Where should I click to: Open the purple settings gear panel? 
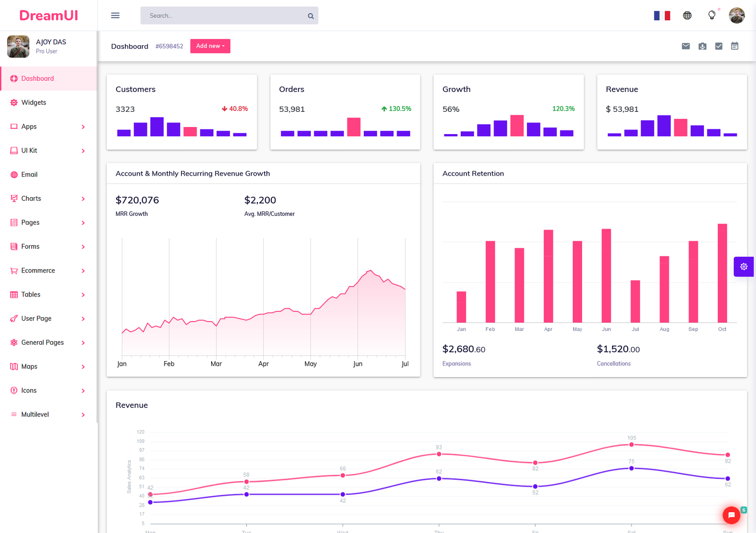pyautogui.click(x=744, y=267)
